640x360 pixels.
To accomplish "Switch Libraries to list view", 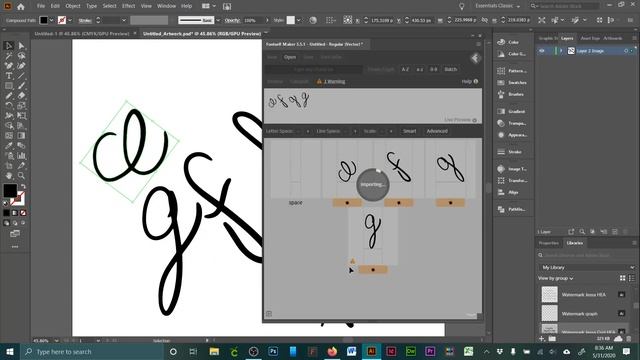I will click(x=632, y=278).
